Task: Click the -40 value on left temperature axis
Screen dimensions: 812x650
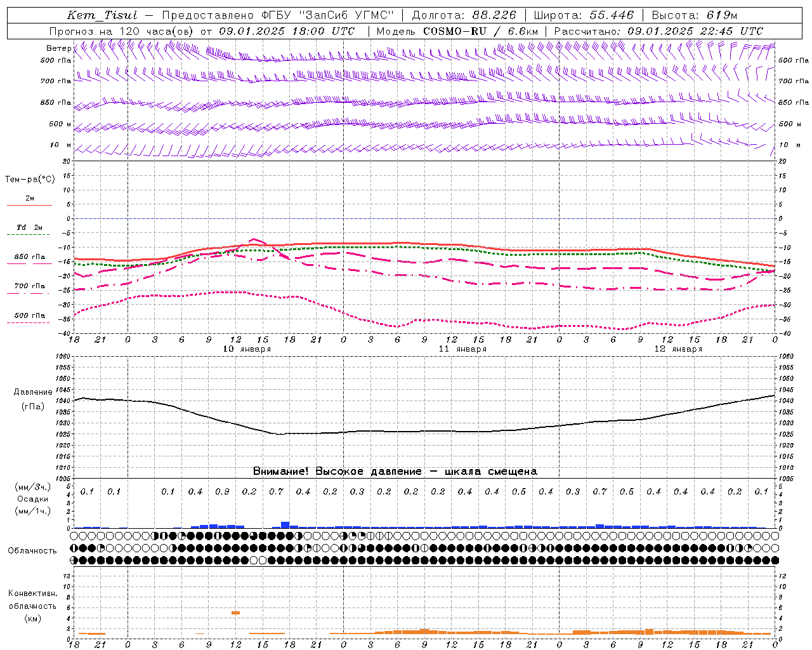Action: pos(65,333)
